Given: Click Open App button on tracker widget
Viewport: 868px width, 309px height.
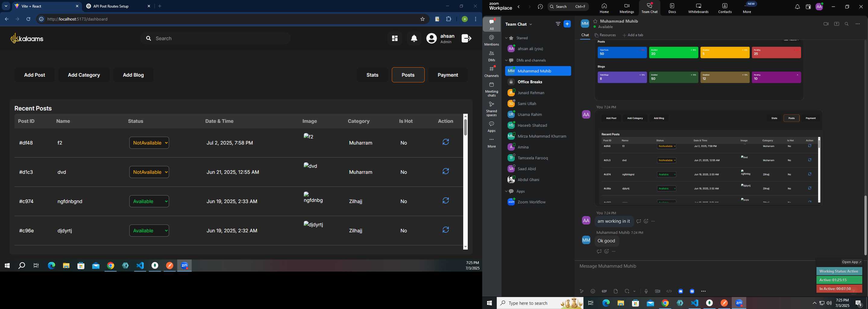Looking at the screenshot, I should coord(851,262).
